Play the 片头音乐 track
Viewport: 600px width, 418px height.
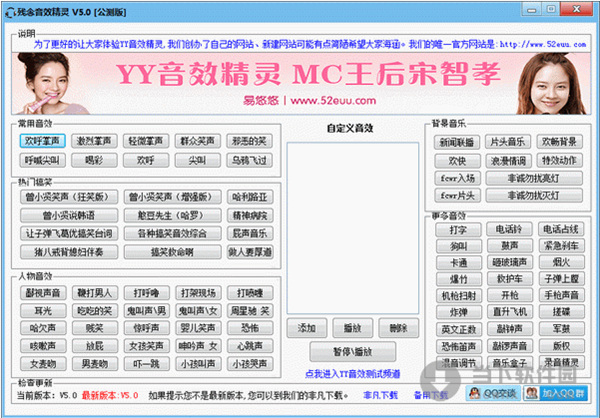[508, 142]
